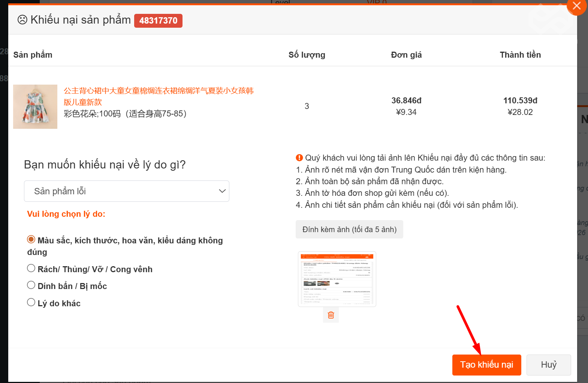
Task: Select the 'Rách/ Thủng/ Vỡ / Cong vênh' option
Action: 31,268
